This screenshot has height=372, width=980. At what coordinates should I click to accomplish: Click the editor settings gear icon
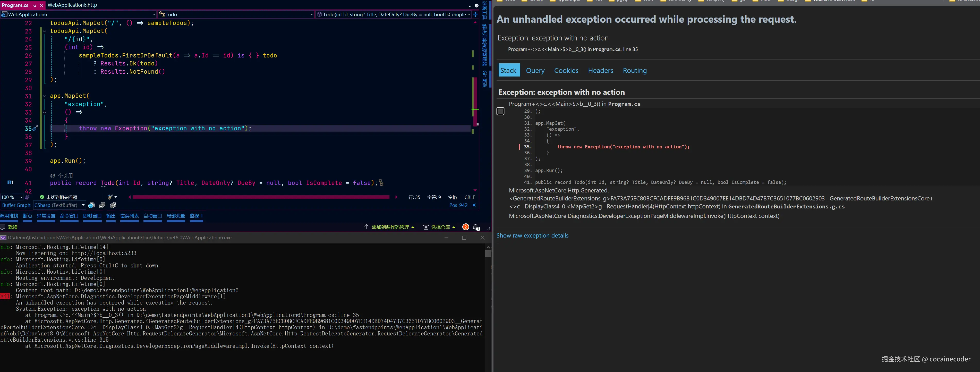tap(476, 5)
